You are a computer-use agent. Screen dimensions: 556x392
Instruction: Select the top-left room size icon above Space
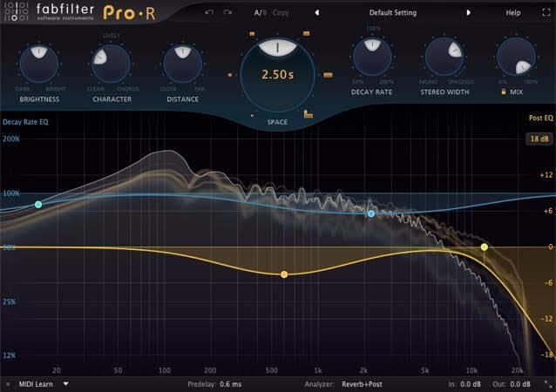(252, 34)
